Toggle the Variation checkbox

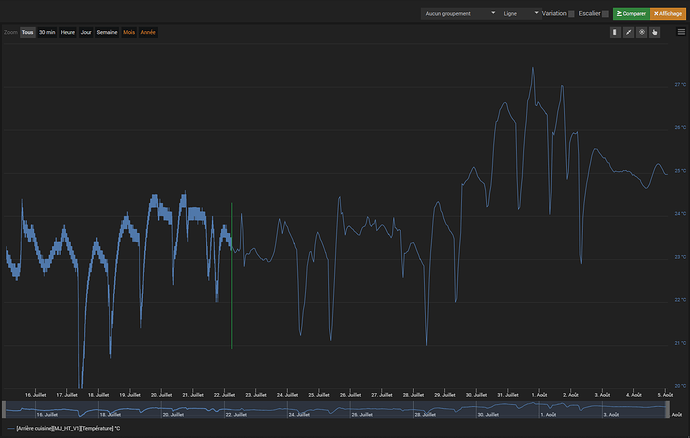pos(571,14)
